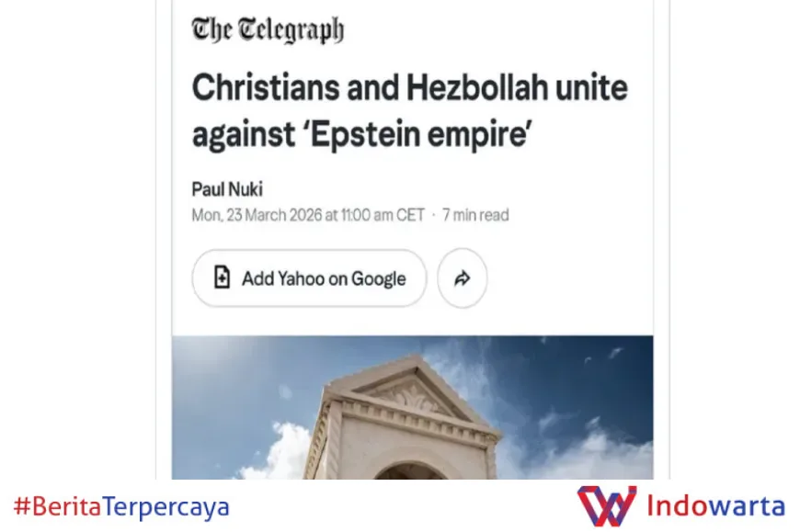800x532 pixels.
Task: Select the Add Yahoo on Google button
Action: (x=309, y=278)
